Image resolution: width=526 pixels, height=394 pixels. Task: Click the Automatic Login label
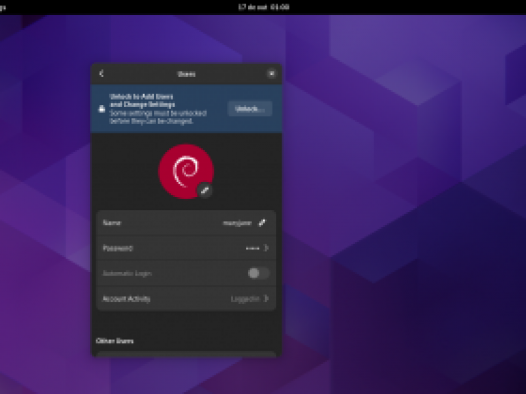[x=127, y=273]
